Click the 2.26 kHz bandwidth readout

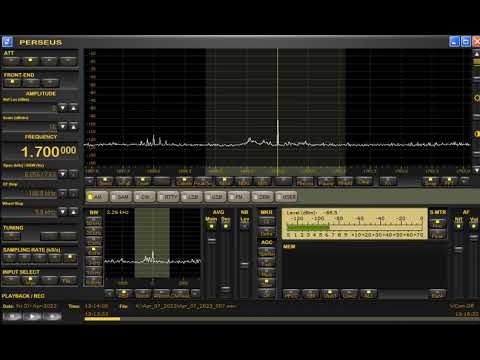pyautogui.click(x=118, y=212)
